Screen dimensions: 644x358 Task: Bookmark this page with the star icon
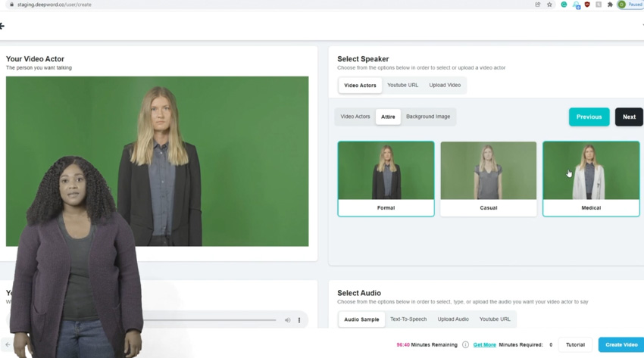click(549, 5)
